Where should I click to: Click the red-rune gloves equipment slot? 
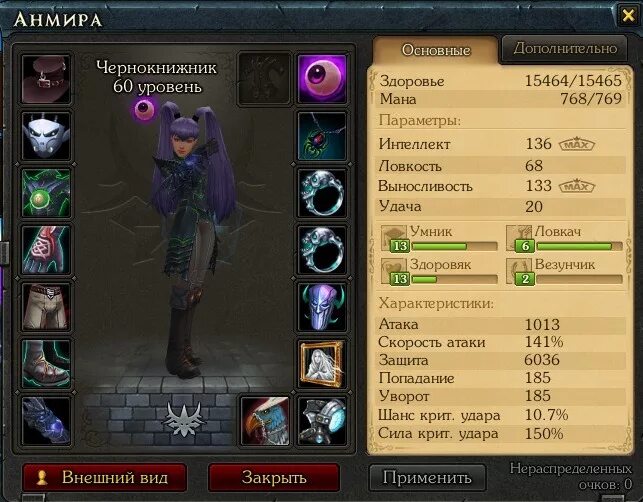pos(46,250)
